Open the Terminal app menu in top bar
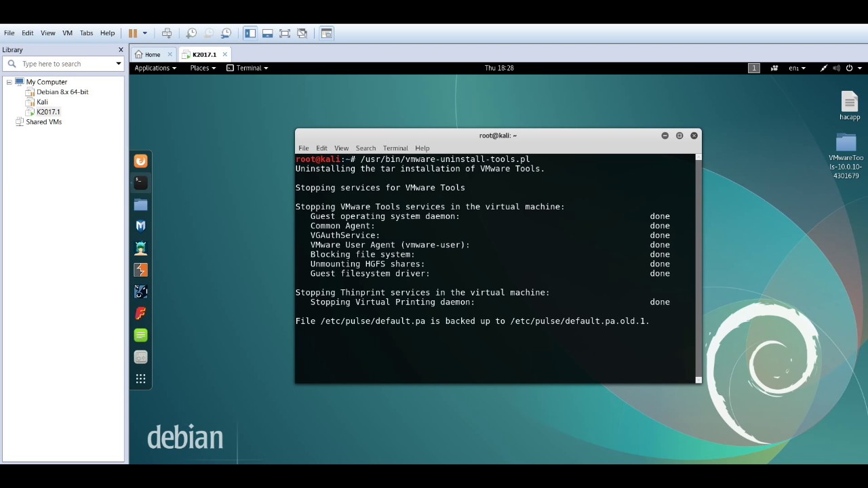Viewport: 868px width, 488px height. (x=247, y=68)
